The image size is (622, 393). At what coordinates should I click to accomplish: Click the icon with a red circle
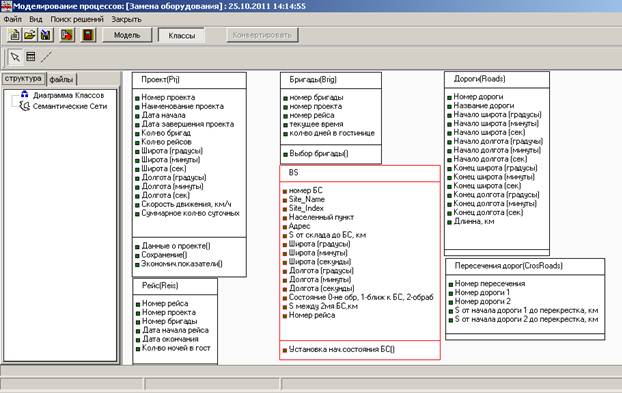(x=67, y=35)
